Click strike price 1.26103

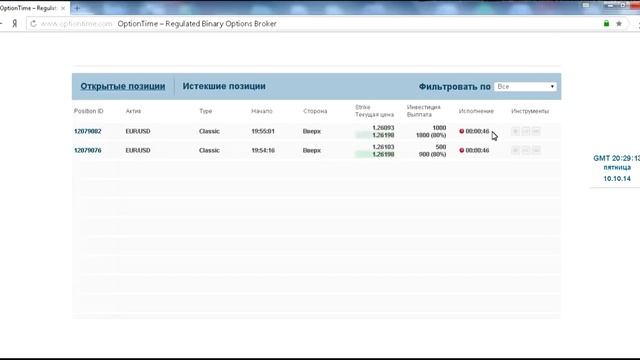pyautogui.click(x=383, y=147)
